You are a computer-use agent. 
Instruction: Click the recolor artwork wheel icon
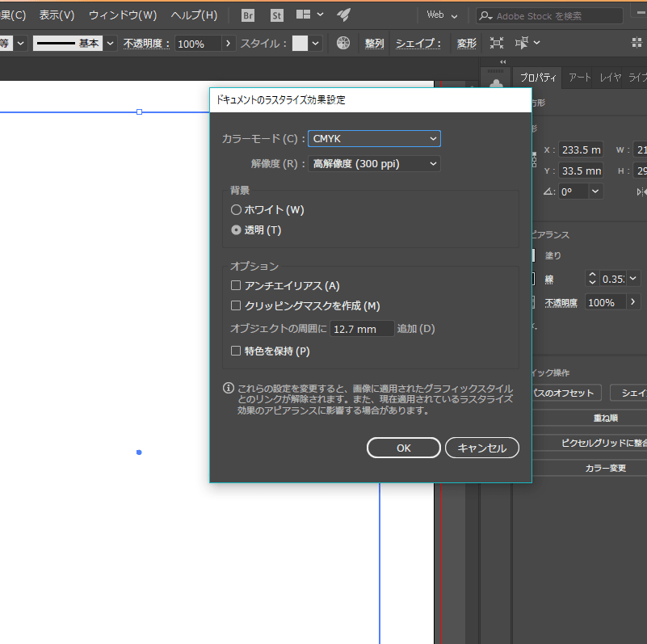coord(343,44)
